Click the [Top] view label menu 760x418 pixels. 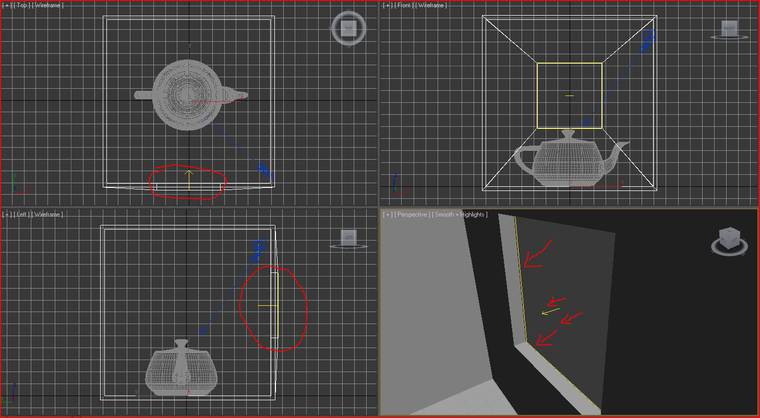point(21,5)
